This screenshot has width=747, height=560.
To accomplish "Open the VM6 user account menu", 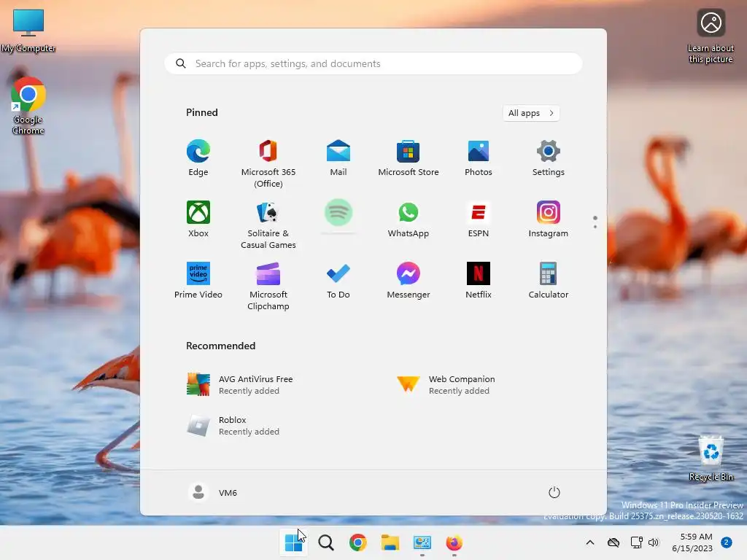I will [x=212, y=492].
